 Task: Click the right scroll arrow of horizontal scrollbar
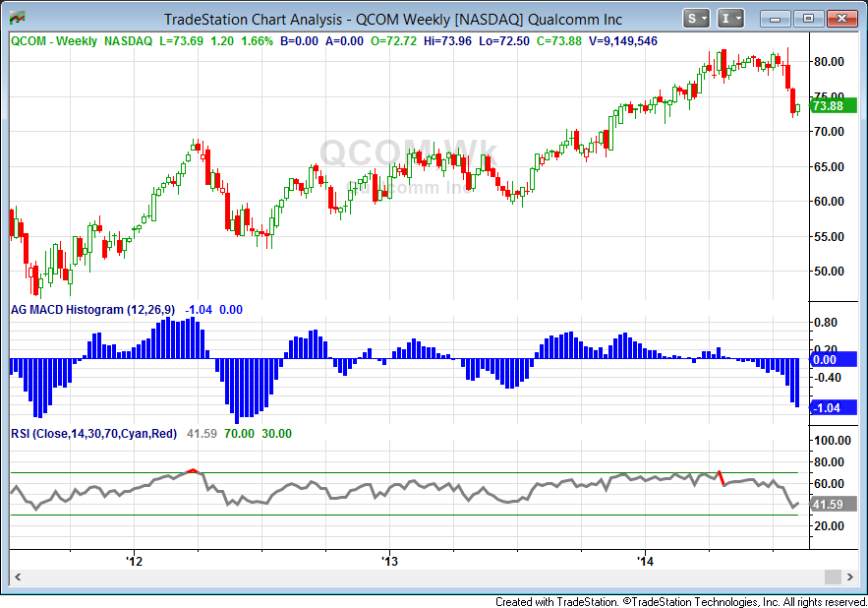[x=849, y=577]
